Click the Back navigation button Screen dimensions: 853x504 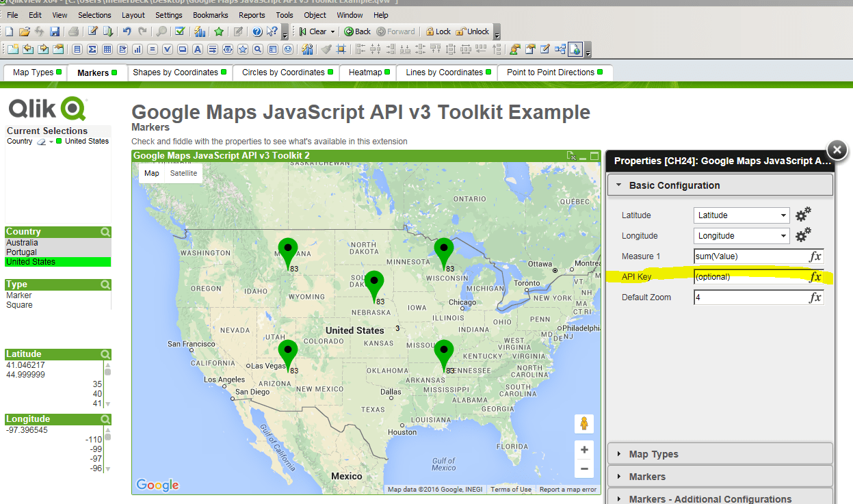pyautogui.click(x=357, y=31)
